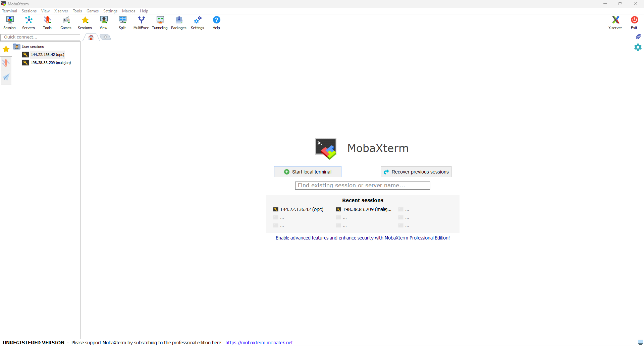Open the Macros sidebar (paper plane) icon

coord(6,77)
